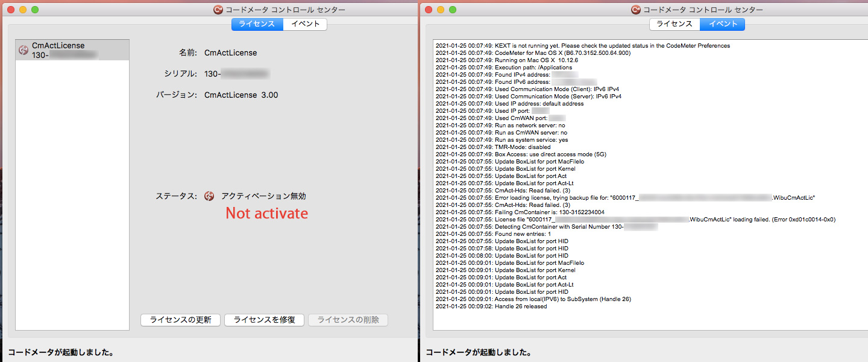Click the right window status bar message コードメータが起動しました。

[x=480, y=352]
